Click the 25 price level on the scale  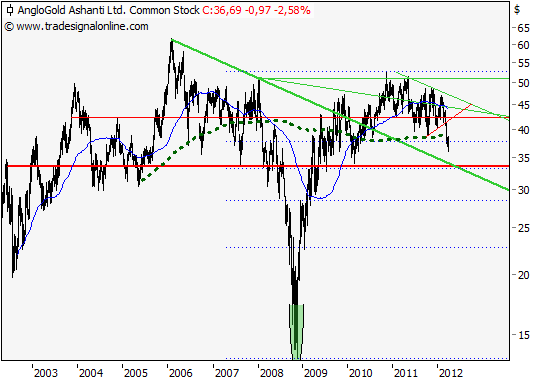tap(523, 228)
